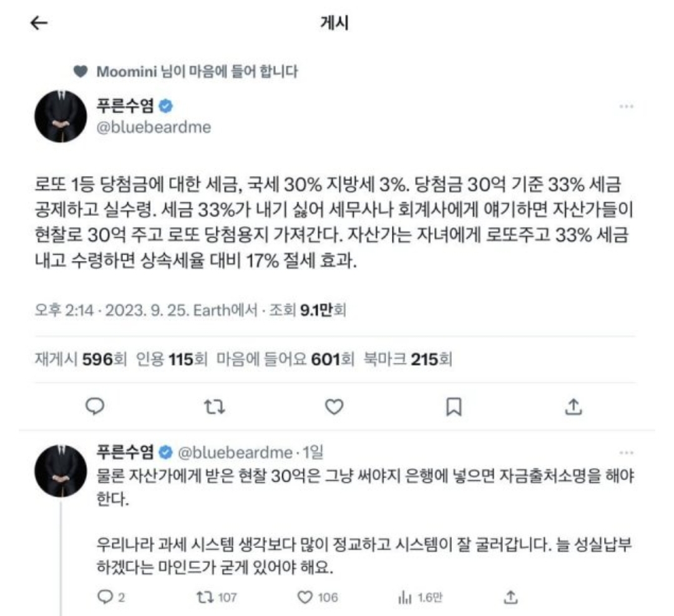
Task: View the 인용 115회 quotes list
Action: pos(172,359)
